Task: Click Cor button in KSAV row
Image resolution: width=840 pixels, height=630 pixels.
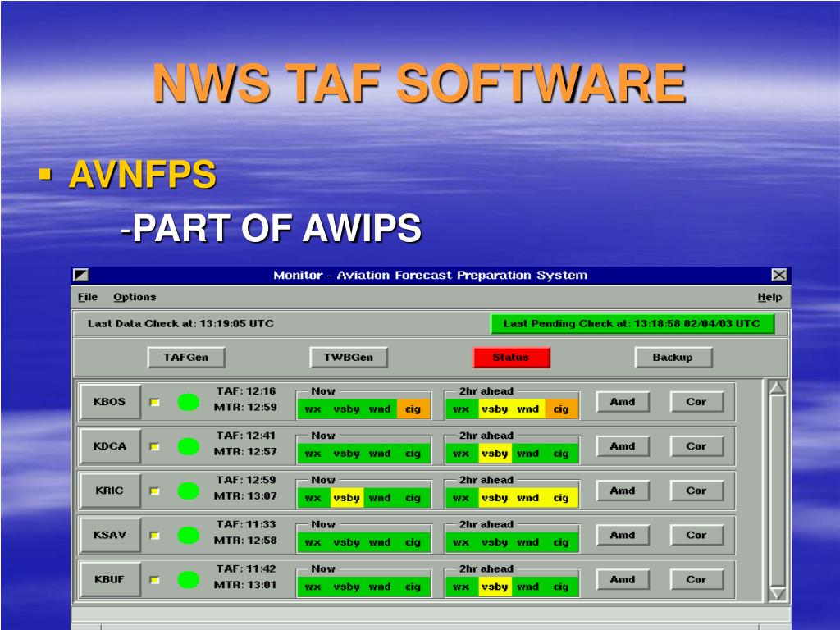Action: (696, 535)
